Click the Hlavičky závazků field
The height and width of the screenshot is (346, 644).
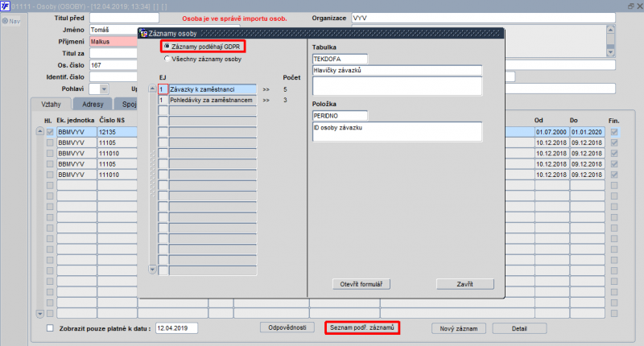(397, 71)
